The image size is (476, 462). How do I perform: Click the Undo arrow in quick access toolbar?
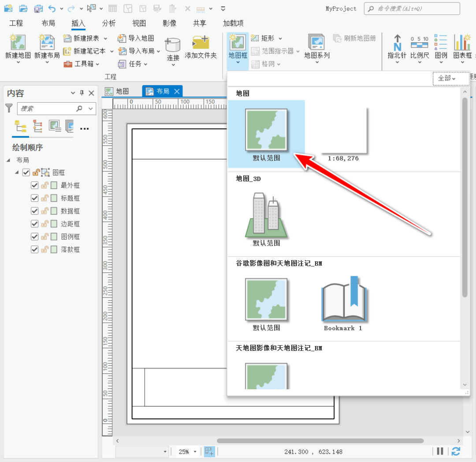point(52,8)
